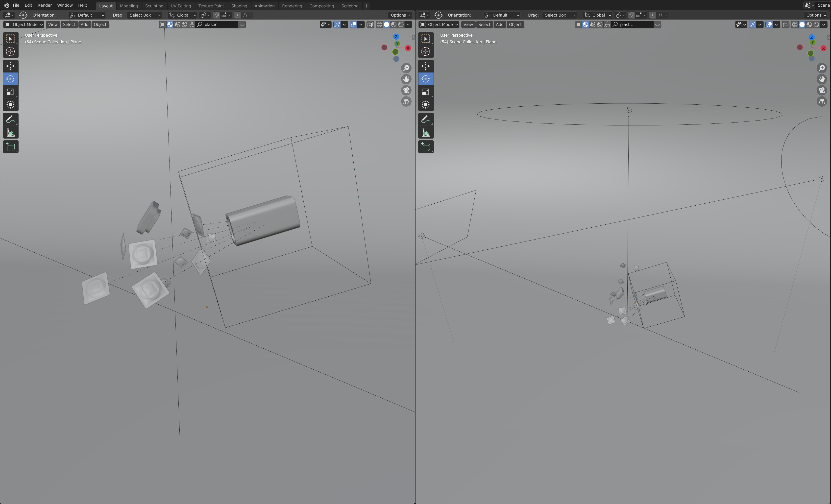Select the Cursor tool in left viewport
The width and height of the screenshot is (831, 504).
click(10, 51)
